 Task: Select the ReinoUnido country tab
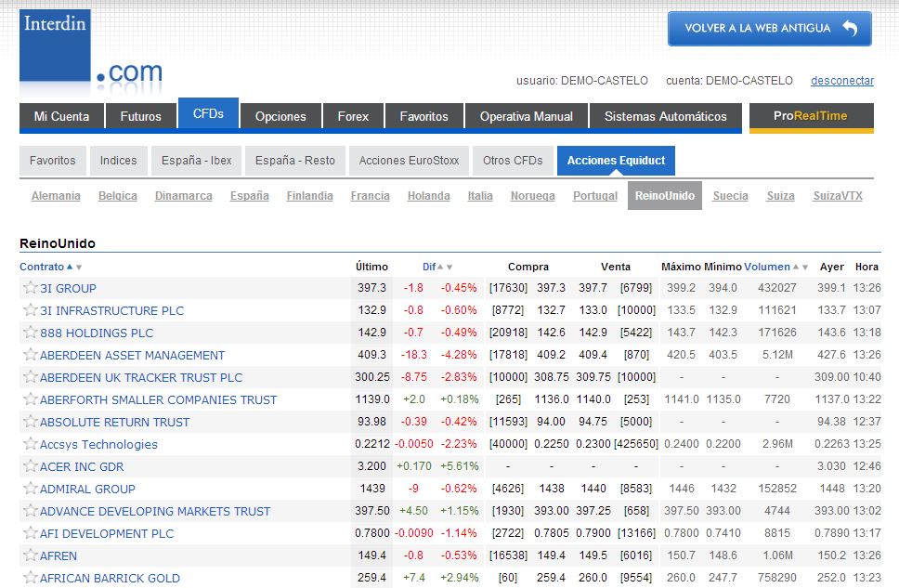click(665, 196)
